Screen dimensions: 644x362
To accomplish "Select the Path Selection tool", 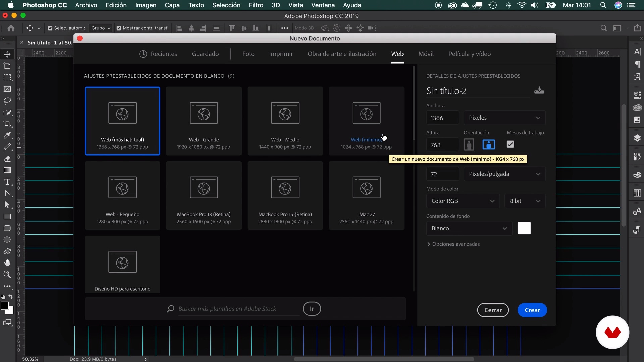I will click(7, 205).
